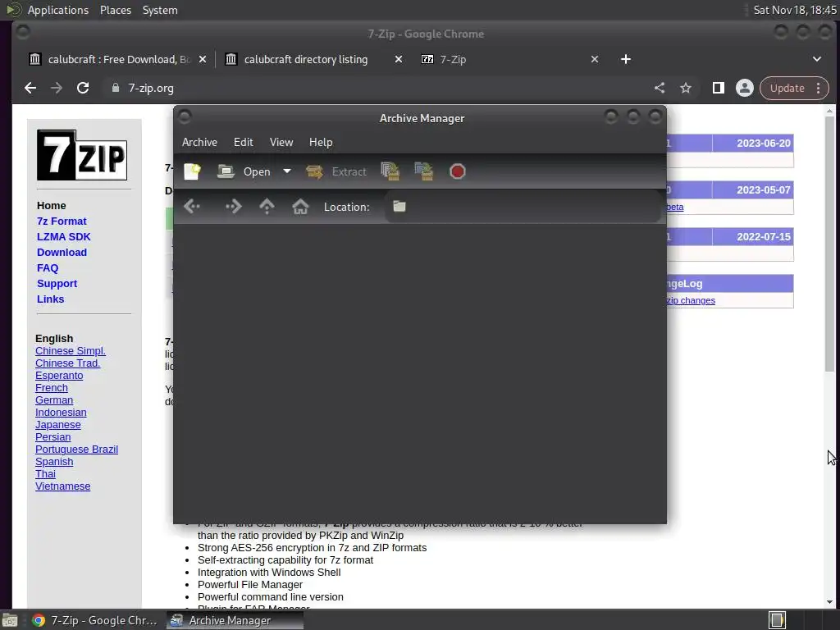Image resolution: width=840 pixels, height=630 pixels.
Task: Switch language to Indonesian
Action: pos(61,413)
